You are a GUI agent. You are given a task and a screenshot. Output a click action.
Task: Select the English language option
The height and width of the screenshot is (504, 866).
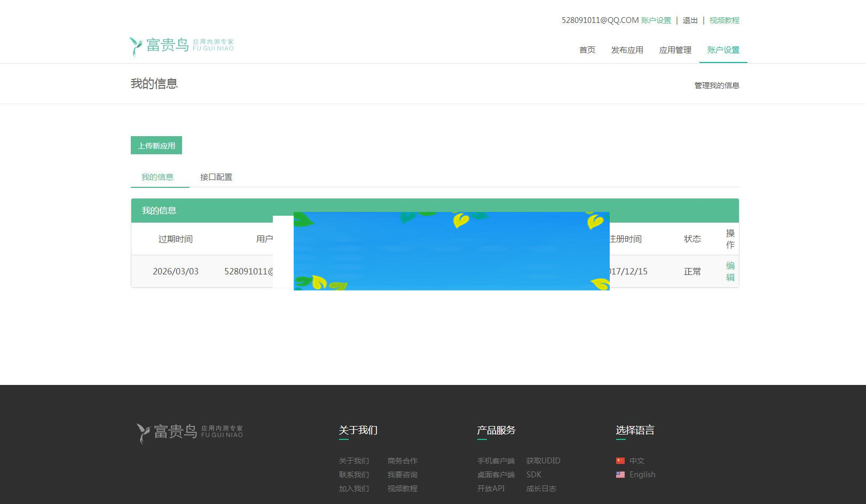point(642,475)
